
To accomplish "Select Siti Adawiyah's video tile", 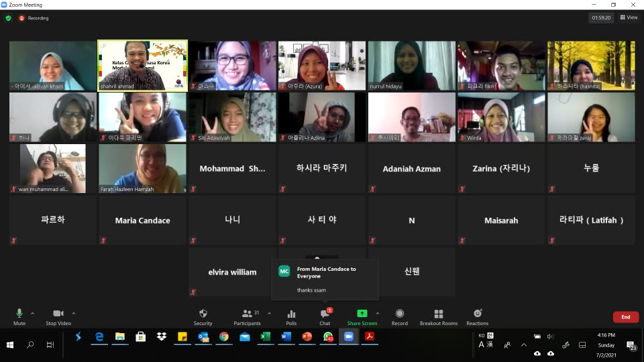I will coord(233,117).
